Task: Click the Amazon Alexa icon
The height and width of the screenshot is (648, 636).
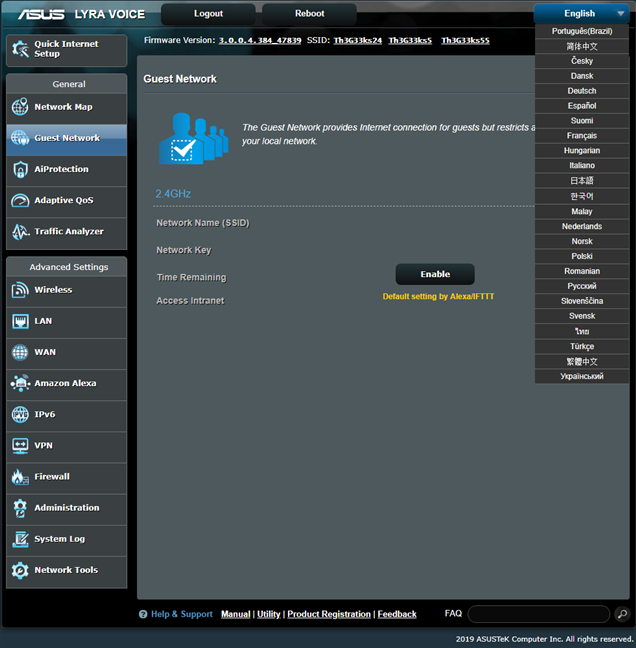Action: click(20, 383)
